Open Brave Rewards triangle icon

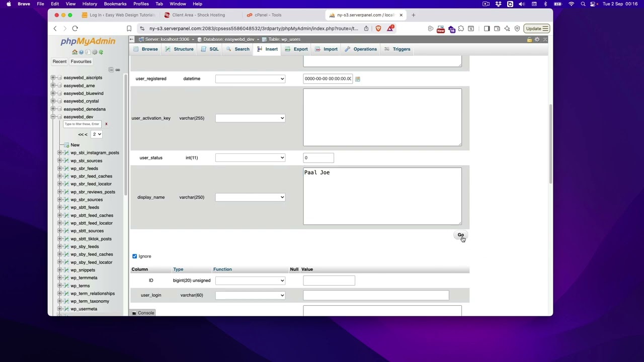point(390,29)
